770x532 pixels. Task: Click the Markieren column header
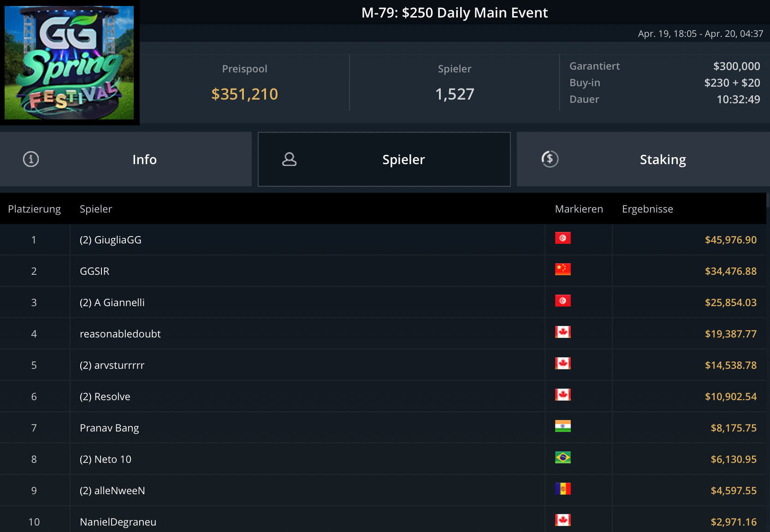(579, 209)
